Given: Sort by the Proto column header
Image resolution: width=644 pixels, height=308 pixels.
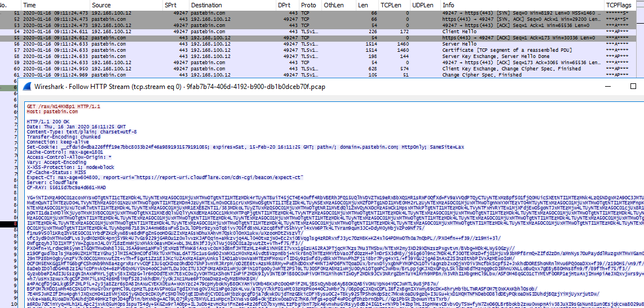Looking at the screenshot, I should point(310,5).
